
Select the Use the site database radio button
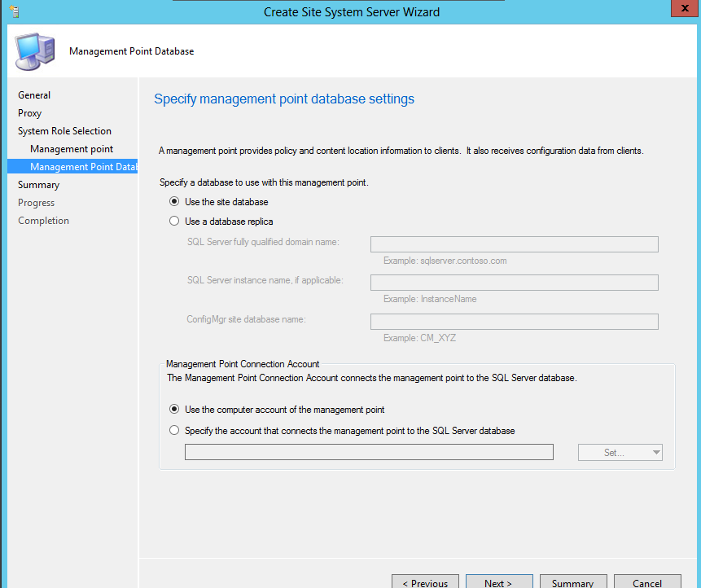click(x=173, y=201)
